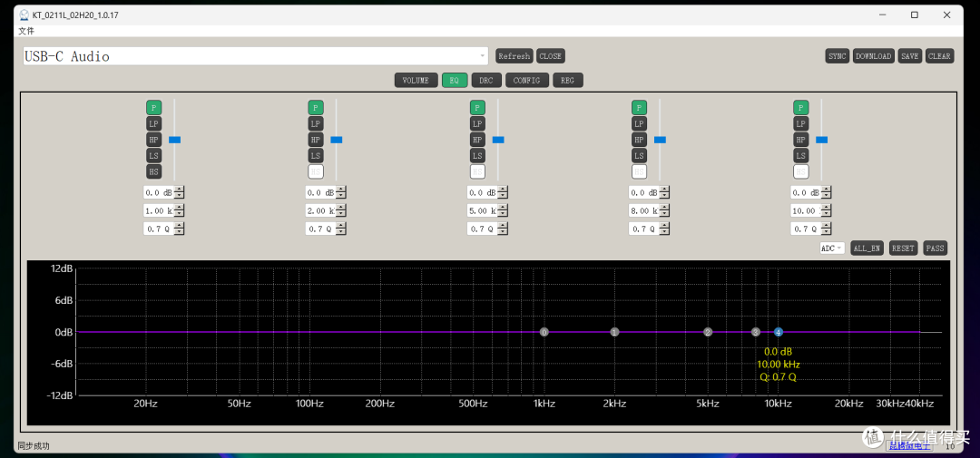Select LP filter for the 2.00 k band
980x458 pixels.
316,123
